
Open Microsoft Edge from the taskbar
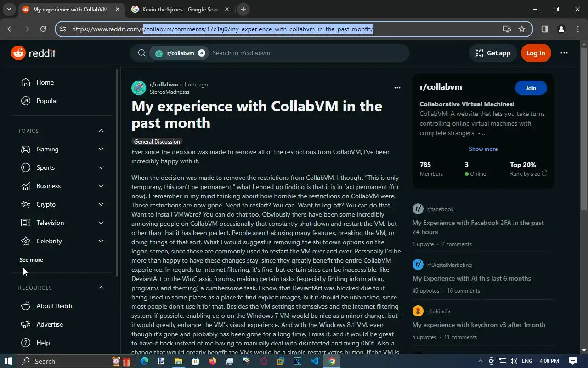point(144,361)
